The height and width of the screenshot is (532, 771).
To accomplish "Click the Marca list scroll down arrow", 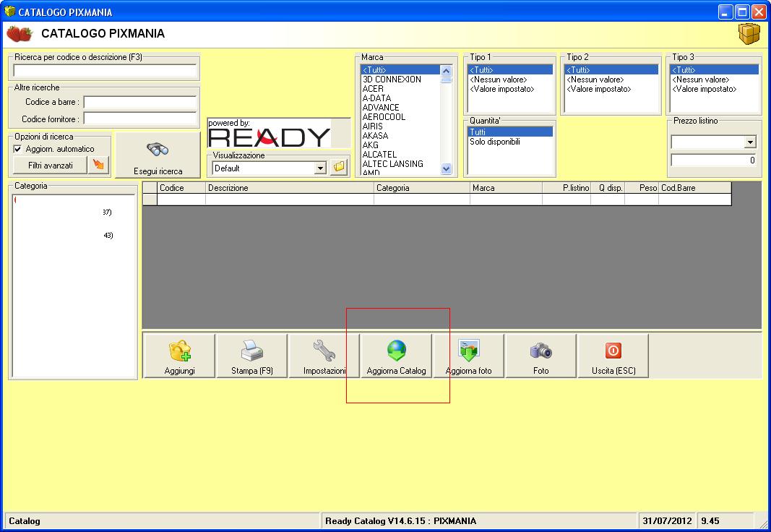I will click(446, 168).
